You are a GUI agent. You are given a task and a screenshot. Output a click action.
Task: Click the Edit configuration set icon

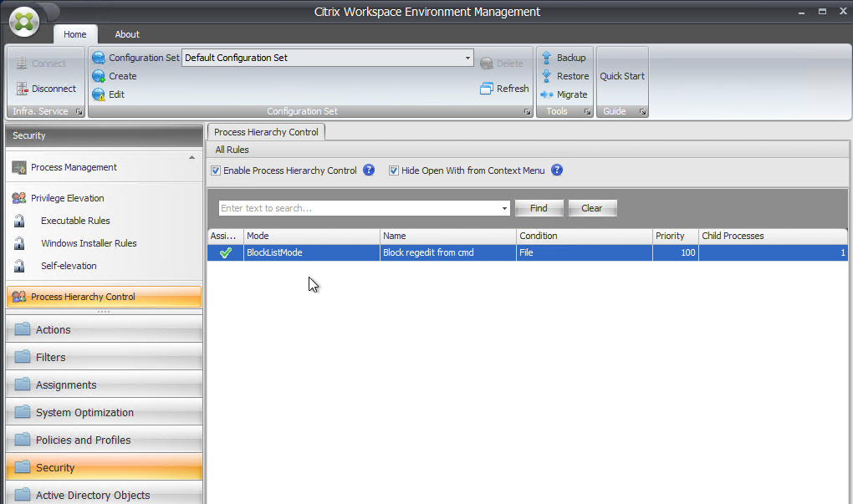coord(99,94)
